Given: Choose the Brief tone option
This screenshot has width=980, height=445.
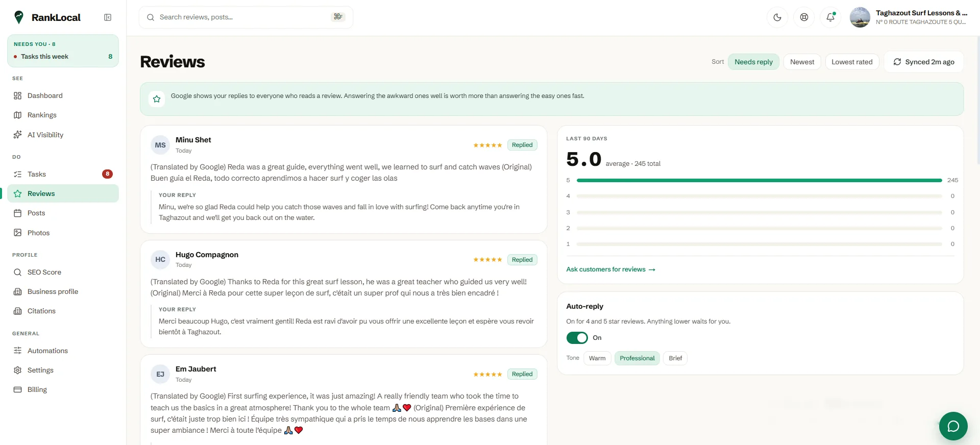Looking at the screenshot, I should (x=675, y=358).
